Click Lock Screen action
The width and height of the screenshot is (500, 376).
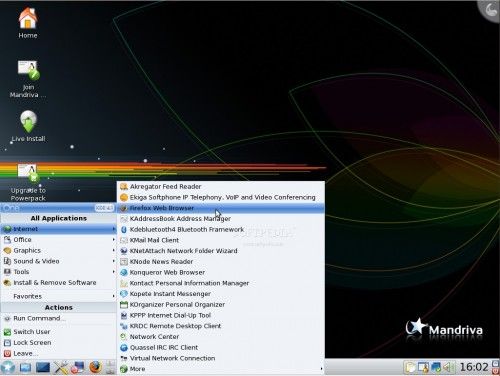pos(59,342)
